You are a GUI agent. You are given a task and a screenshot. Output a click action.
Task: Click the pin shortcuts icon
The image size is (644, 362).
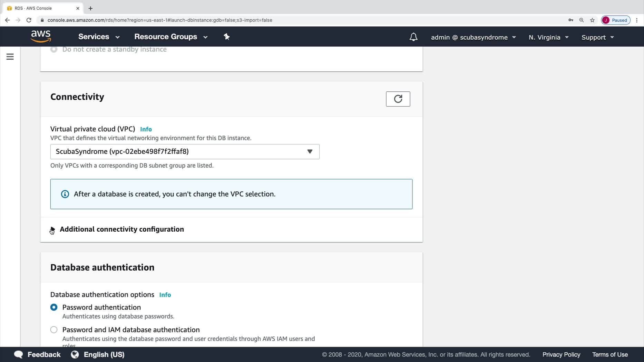click(226, 37)
